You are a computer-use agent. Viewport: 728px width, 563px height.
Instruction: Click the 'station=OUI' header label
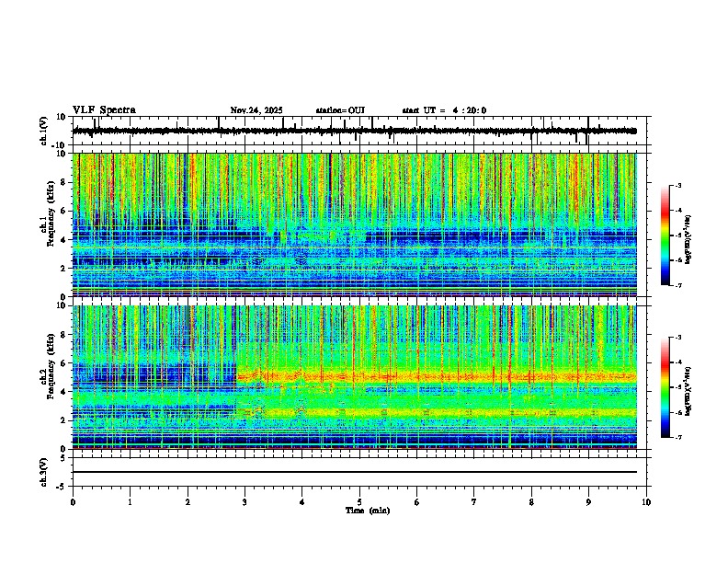tap(340, 110)
